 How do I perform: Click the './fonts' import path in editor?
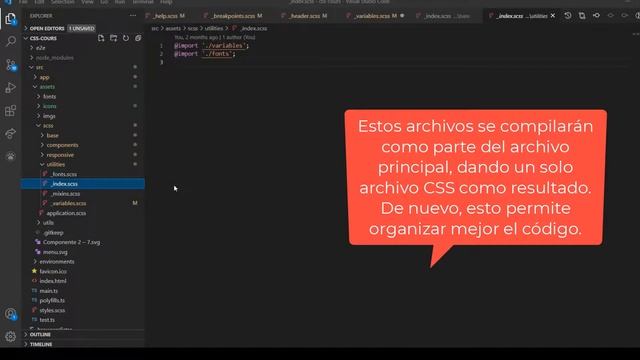(218, 54)
